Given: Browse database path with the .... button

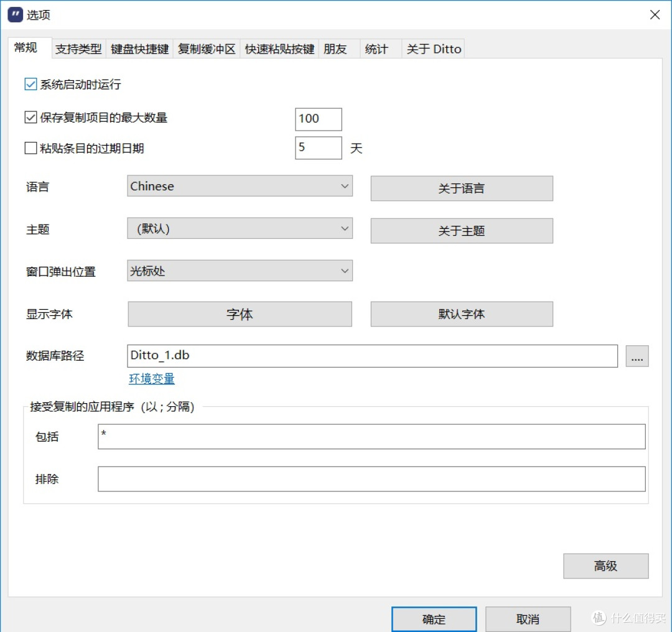Looking at the screenshot, I should pos(637,356).
